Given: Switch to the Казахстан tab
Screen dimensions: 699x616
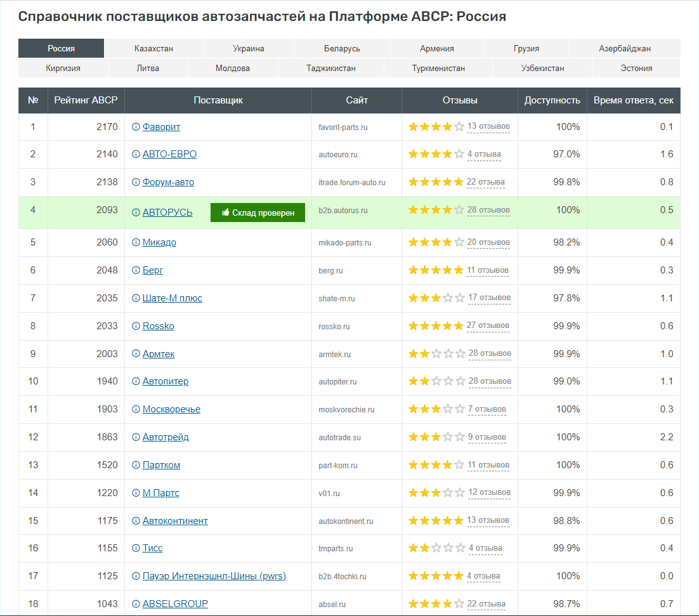Looking at the screenshot, I should click(x=154, y=48).
